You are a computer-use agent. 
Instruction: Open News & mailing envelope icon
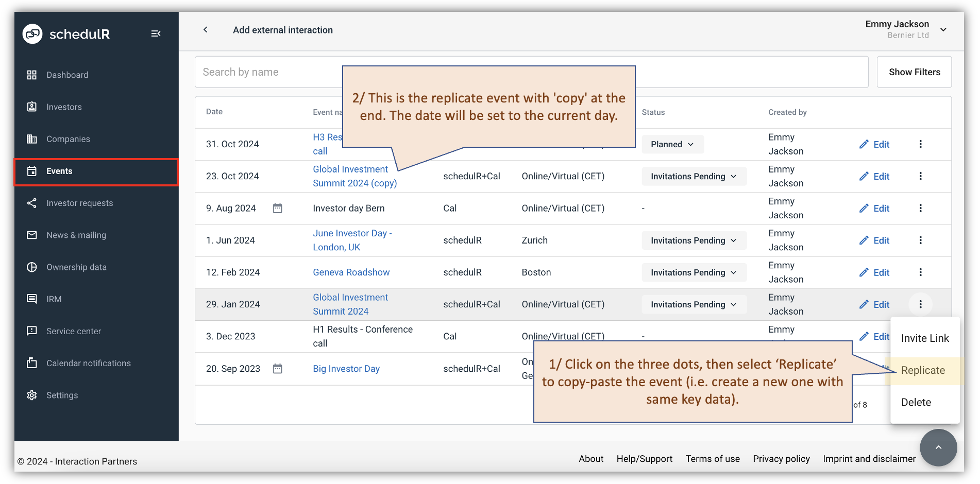[32, 235]
